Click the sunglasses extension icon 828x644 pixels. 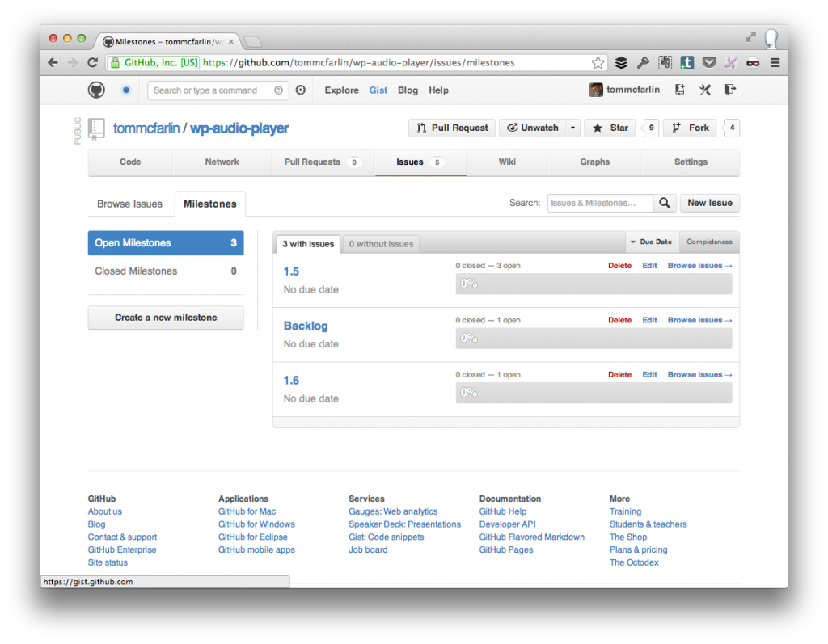(x=753, y=63)
